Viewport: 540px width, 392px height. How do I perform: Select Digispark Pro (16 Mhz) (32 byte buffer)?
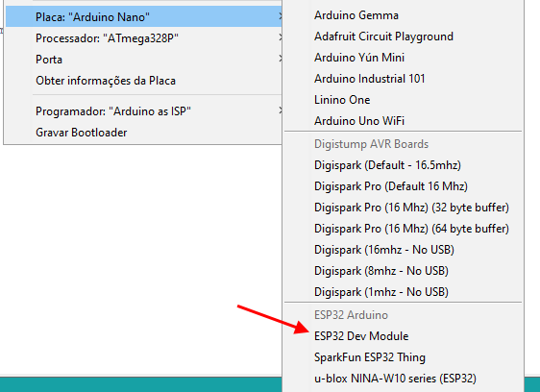coord(403,208)
